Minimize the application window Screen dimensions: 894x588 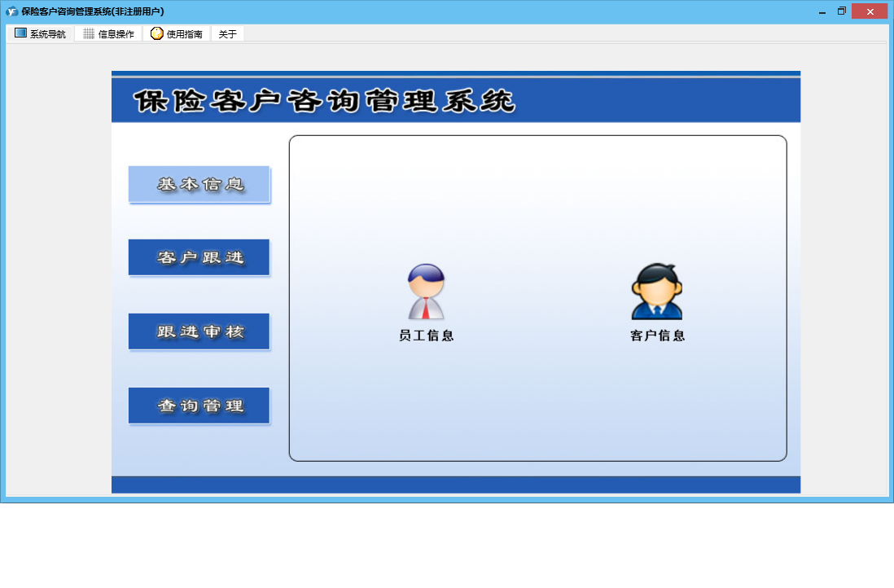[822, 11]
